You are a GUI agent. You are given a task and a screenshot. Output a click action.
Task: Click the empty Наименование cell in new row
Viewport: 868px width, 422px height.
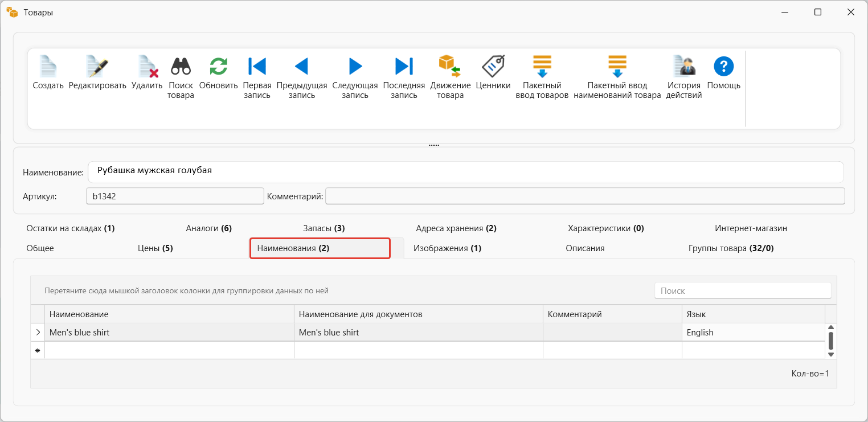click(x=169, y=350)
